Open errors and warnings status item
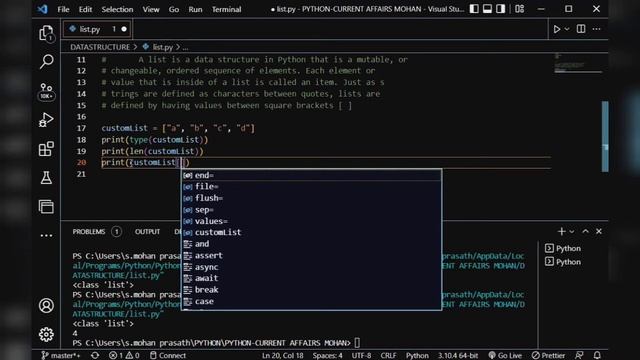This screenshot has width=640, height=360. [x=124, y=355]
